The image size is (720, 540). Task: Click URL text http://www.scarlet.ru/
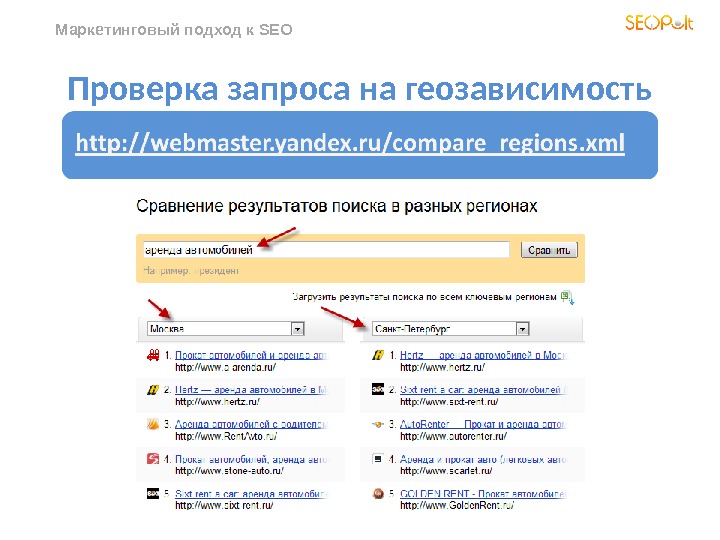pos(446,471)
